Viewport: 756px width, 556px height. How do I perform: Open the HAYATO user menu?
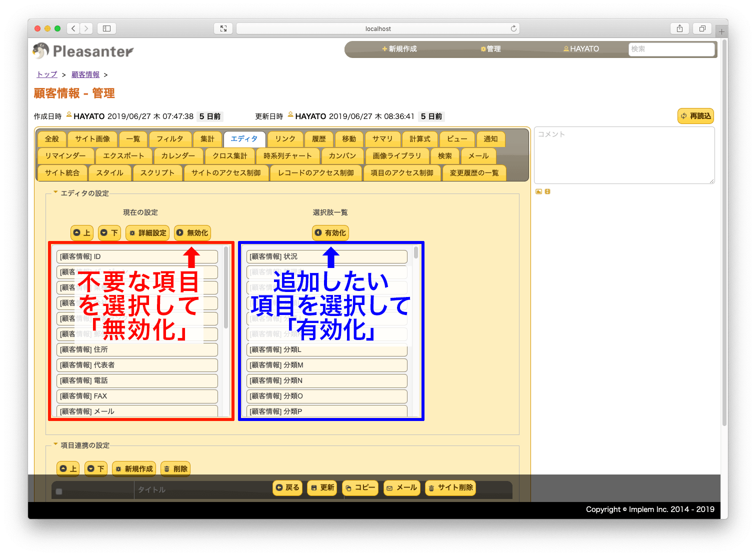click(581, 48)
